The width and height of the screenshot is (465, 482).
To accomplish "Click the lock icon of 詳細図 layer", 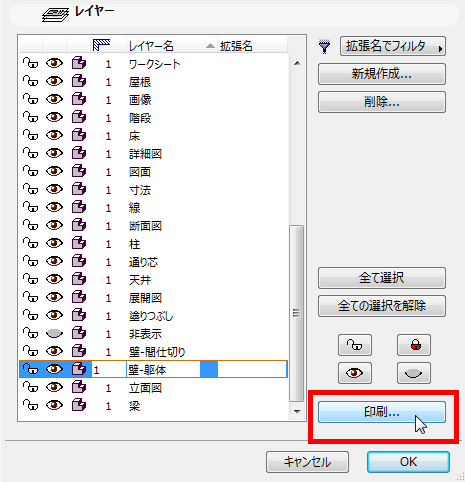I will (30, 153).
